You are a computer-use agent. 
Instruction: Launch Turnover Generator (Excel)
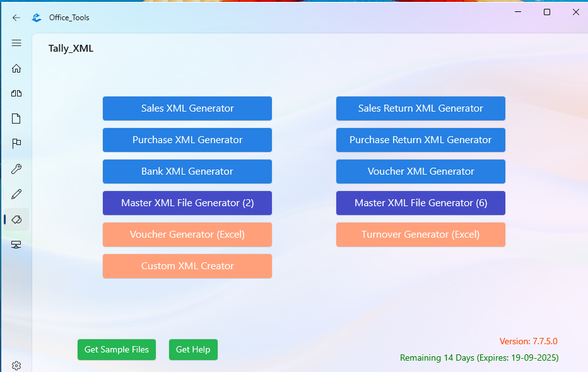coord(420,234)
